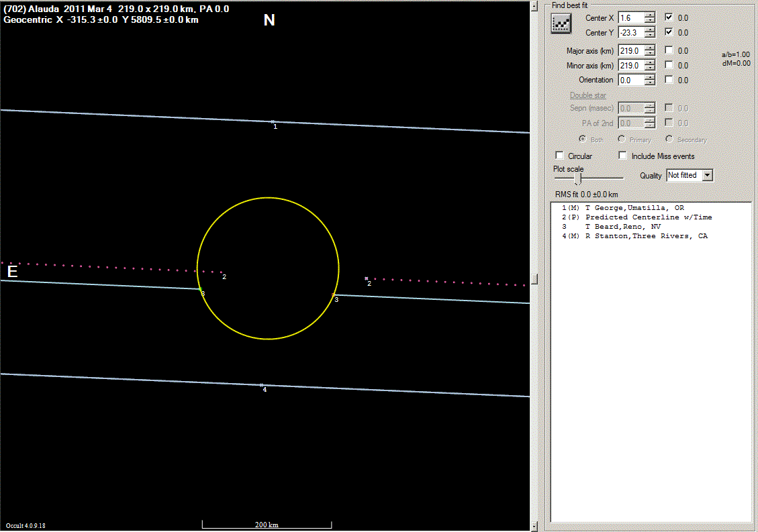The image size is (758, 532).
Task: Decrease Center X with its down arrow
Action: click(x=650, y=21)
